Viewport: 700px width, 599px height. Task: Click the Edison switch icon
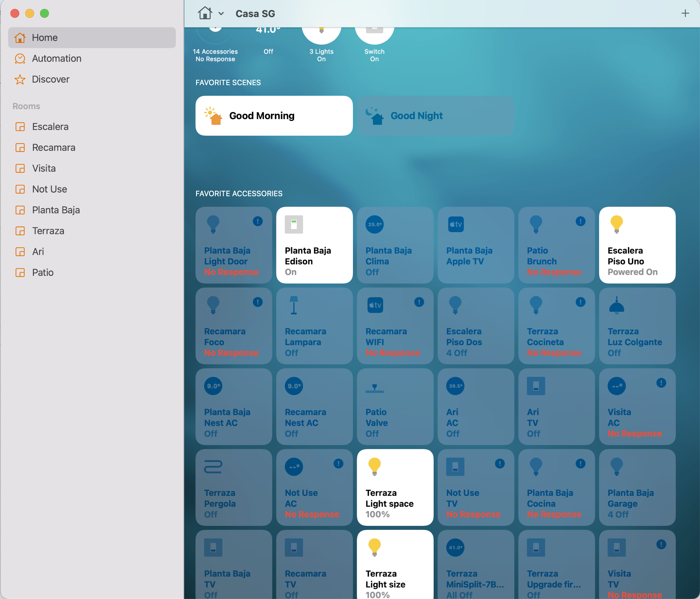pos(294,224)
